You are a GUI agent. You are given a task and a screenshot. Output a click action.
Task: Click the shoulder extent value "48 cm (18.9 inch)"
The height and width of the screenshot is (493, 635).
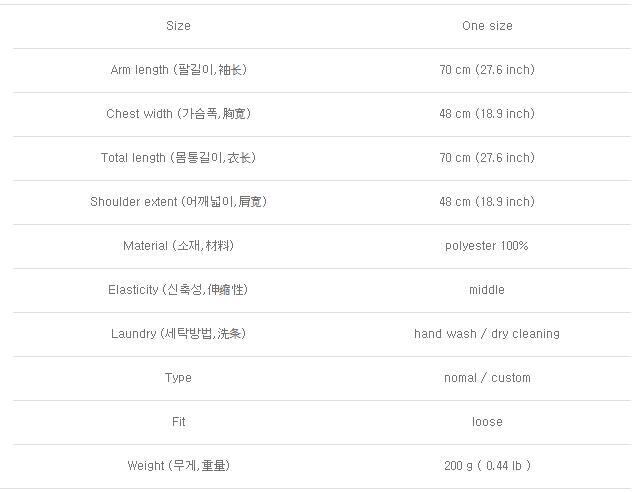tap(487, 202)
